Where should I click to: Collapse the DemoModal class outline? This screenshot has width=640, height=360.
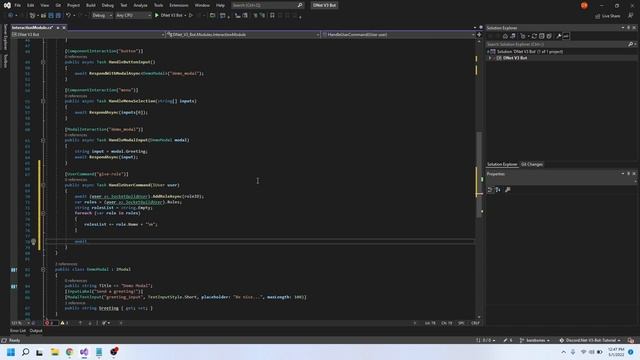point(43,269)
